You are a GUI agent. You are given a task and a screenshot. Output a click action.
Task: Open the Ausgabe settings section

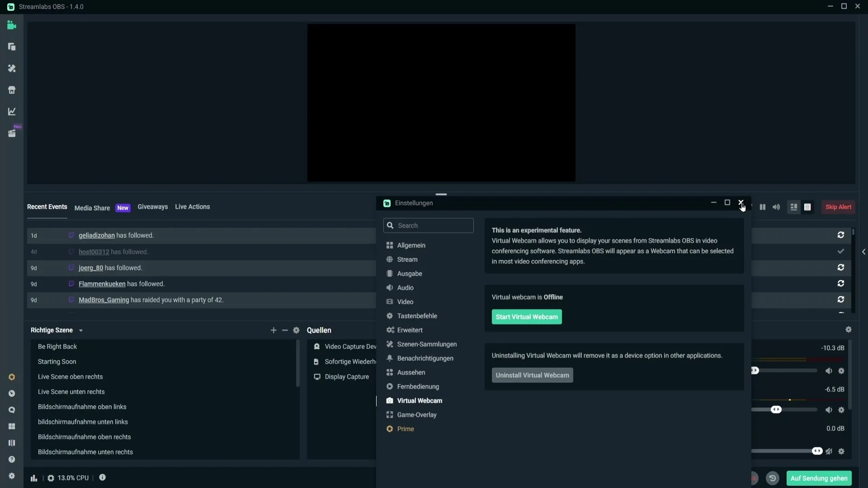click(409, 274)
